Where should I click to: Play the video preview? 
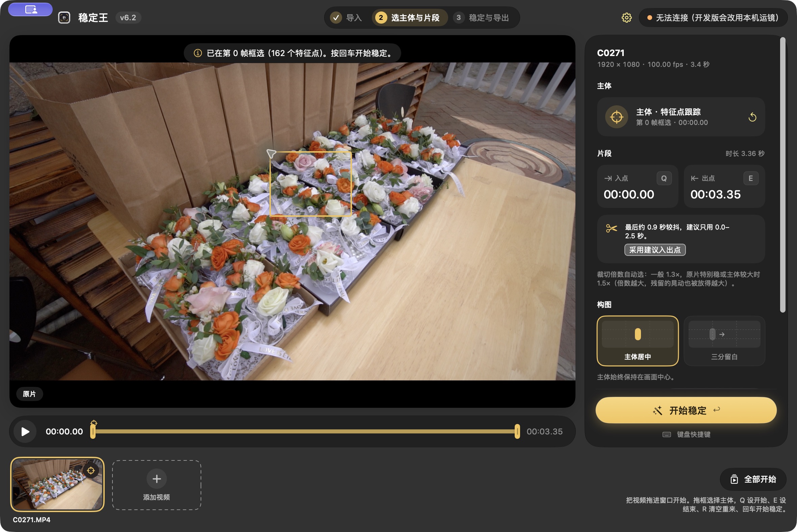[25, 431]
